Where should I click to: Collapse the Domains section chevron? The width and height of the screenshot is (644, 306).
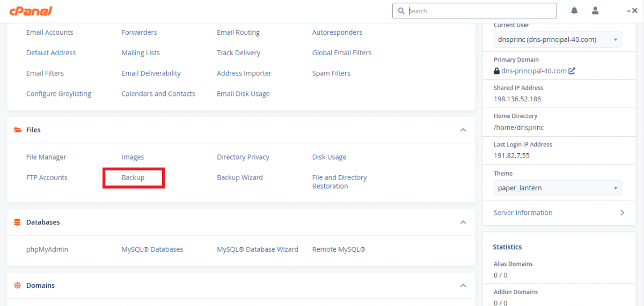[x=463, y=286]
